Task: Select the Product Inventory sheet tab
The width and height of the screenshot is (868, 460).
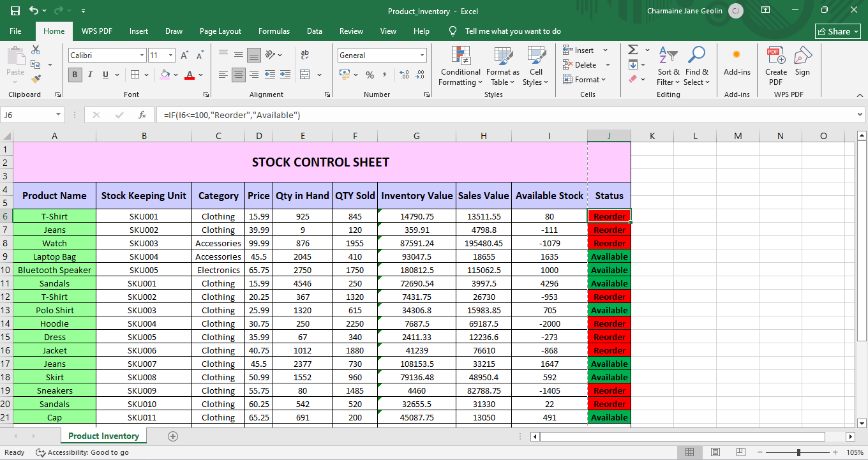Action: tap(103, 436)
